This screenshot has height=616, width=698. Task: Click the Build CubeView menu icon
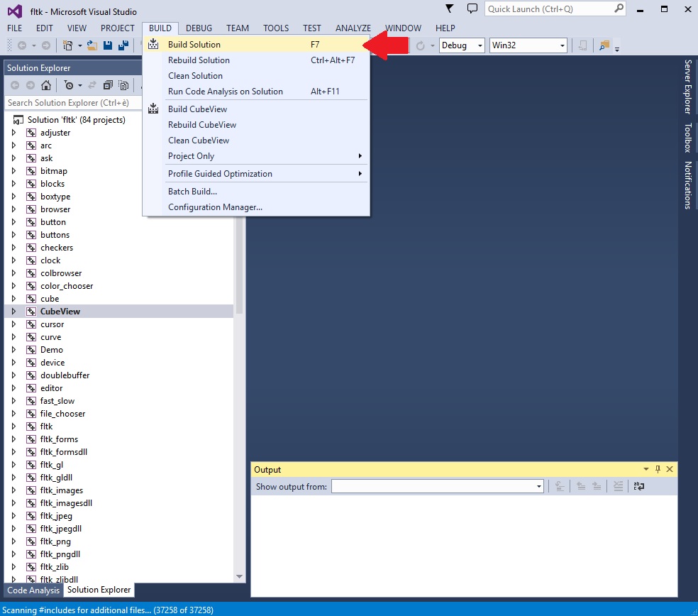153,109
